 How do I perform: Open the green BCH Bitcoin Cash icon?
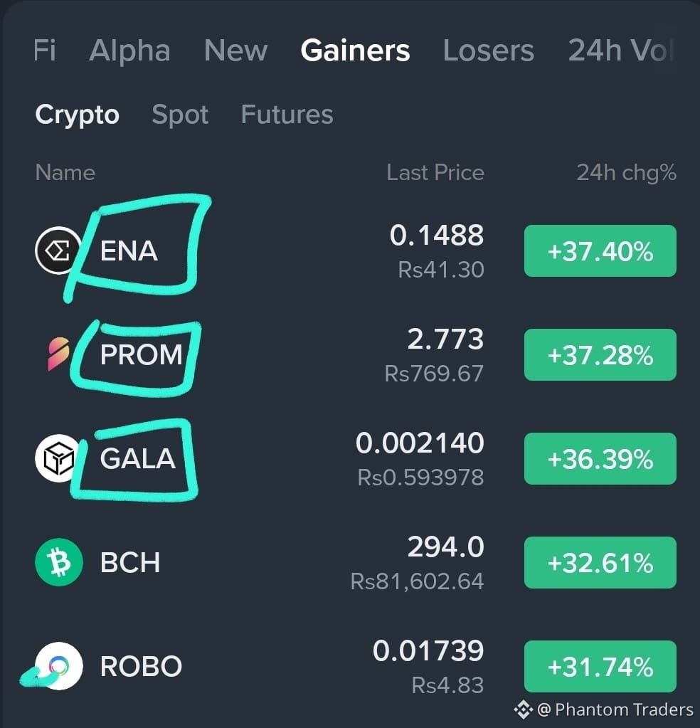(59, 562)
